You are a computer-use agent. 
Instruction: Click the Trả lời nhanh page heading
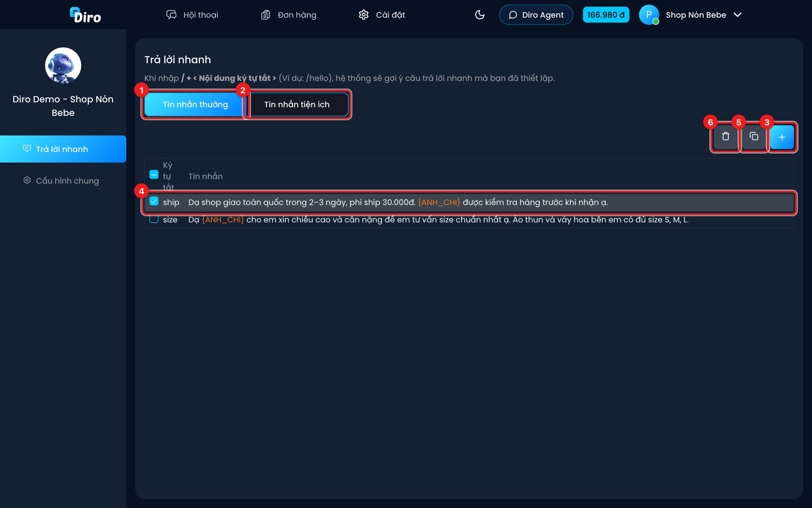point(177,60)
